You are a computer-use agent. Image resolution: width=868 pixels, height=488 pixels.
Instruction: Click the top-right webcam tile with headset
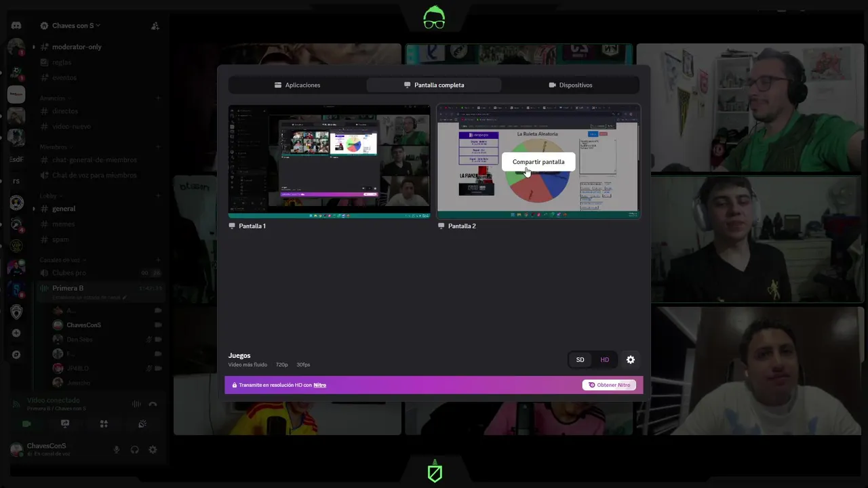click(750, 108)
